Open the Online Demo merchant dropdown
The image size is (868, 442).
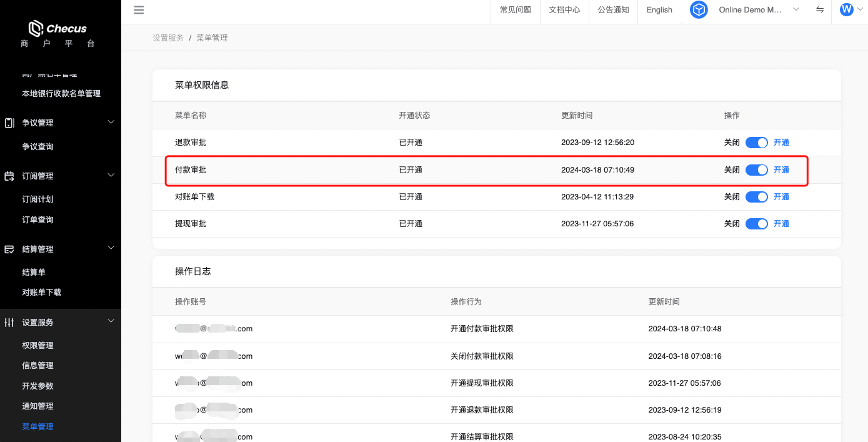point(759,10)
